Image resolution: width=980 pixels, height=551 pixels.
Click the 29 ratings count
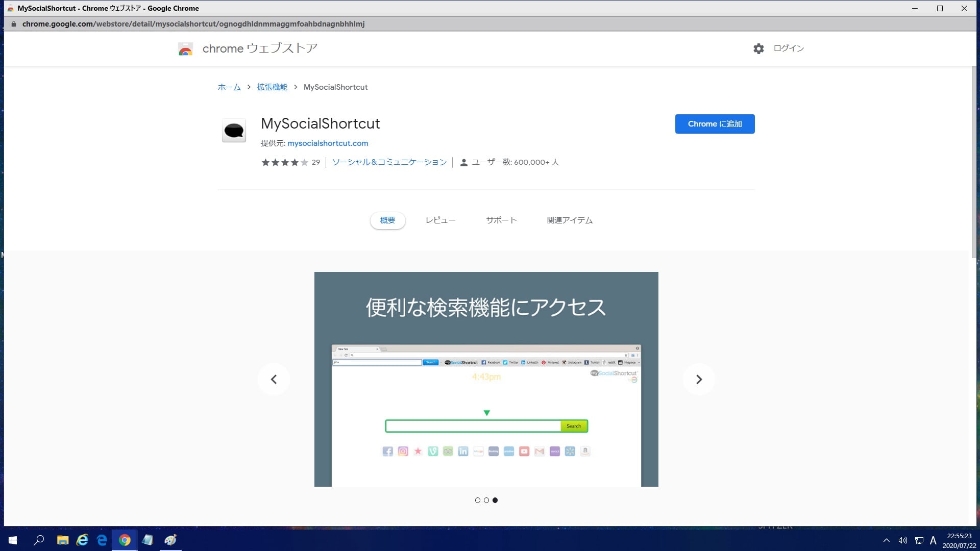[x=316, y=162]
